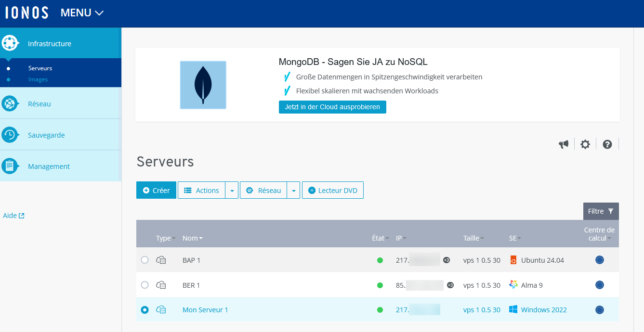The image size is (644, 332).
Task: Click the Mon Serveur 1 type icon
Action: tap(161, 310)
